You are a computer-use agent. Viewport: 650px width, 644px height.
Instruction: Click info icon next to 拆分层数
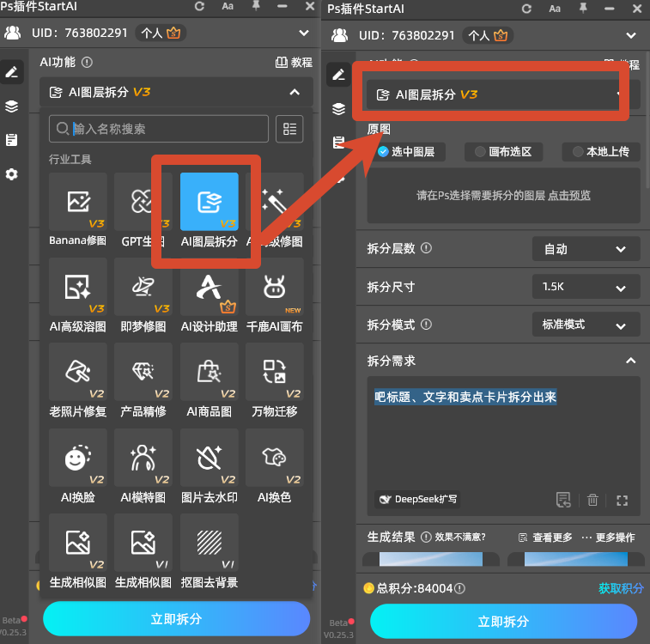point(426,248)
